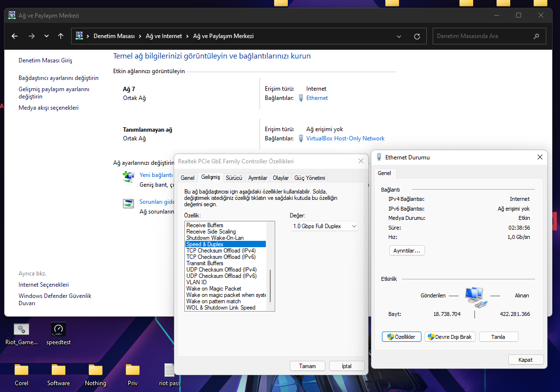Expand the address bar history chevron
Screen dimensions: 560x392
399,36
